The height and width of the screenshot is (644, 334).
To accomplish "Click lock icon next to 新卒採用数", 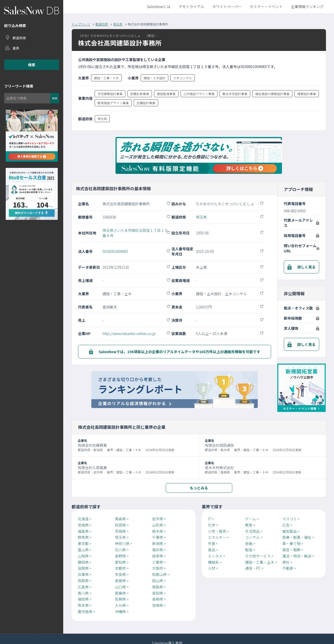I will click(x=318, y=318).
